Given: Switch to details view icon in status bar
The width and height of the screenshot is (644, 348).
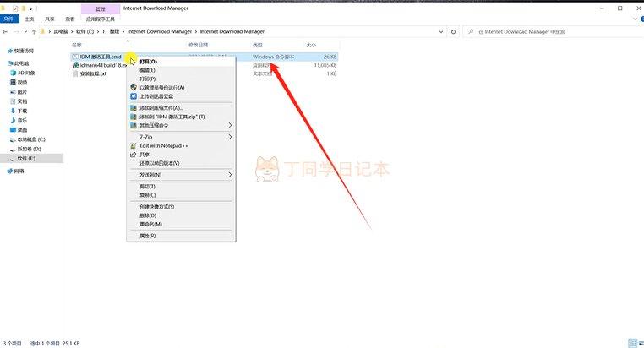Looking at the screenshot, I should pos(632,343).
